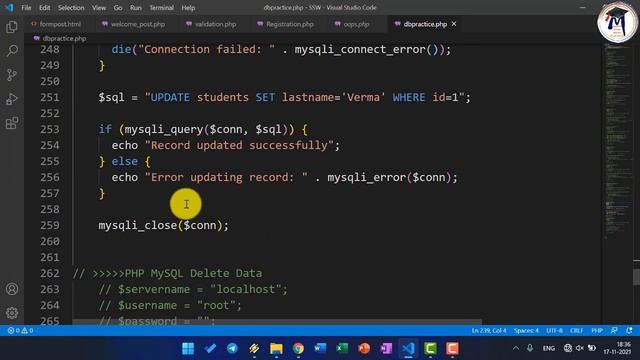Click Ln 239, Col 4 cursor position
The width and height of the screenshot is (640, 360).
pyautogui.click(x=489, y=330)
